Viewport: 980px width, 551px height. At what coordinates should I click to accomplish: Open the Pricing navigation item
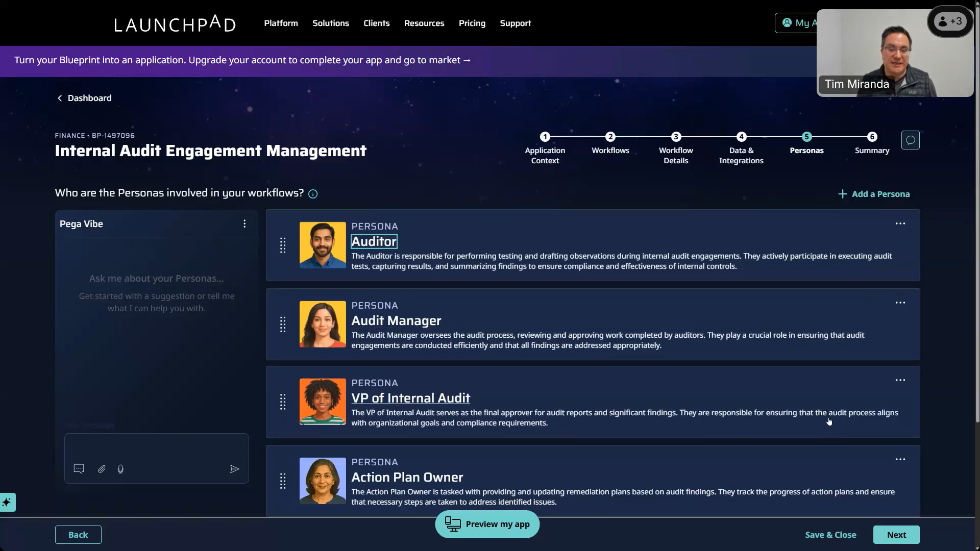[x=472, y=23]
